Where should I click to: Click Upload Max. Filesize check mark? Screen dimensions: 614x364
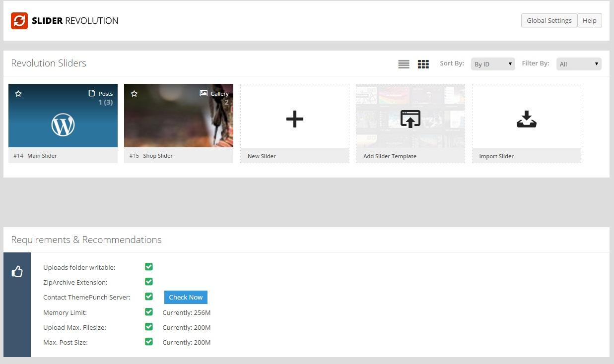coord(148,327)
